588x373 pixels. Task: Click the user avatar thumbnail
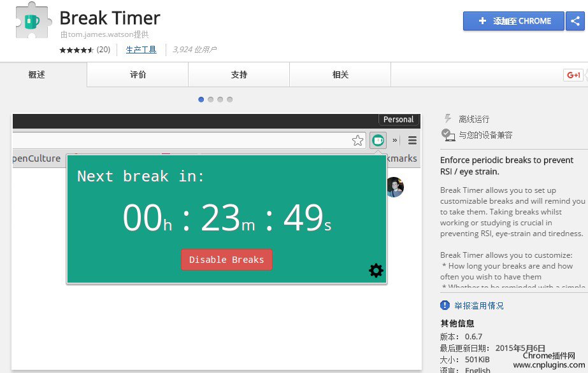(x=395, y=187)
